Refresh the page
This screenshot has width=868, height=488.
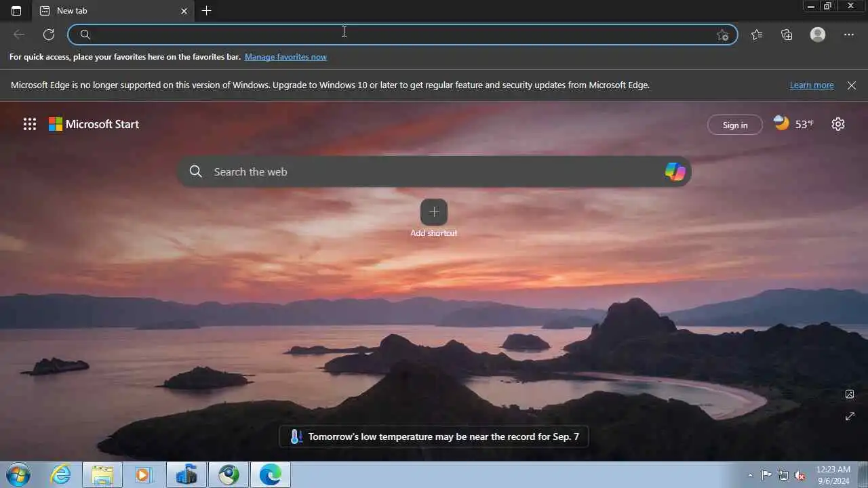(x=49, y=35)
